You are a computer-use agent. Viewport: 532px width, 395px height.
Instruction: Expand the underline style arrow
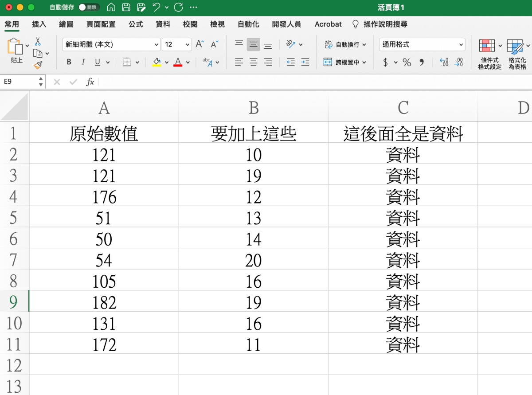tap(108, 63)
